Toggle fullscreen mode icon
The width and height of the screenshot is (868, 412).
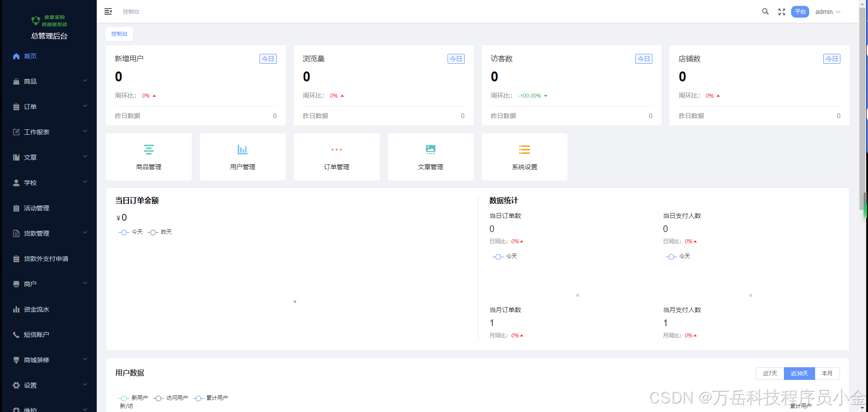[x=782, y=12]
